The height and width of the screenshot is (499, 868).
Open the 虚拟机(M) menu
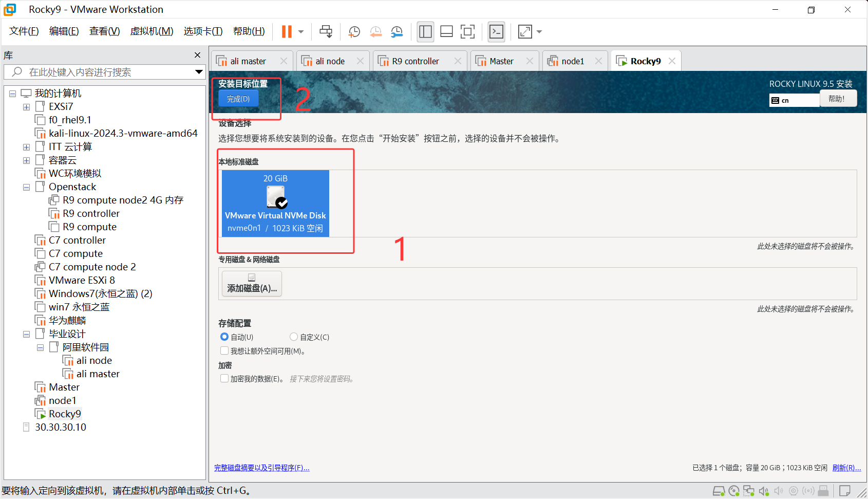coord(152,31)
